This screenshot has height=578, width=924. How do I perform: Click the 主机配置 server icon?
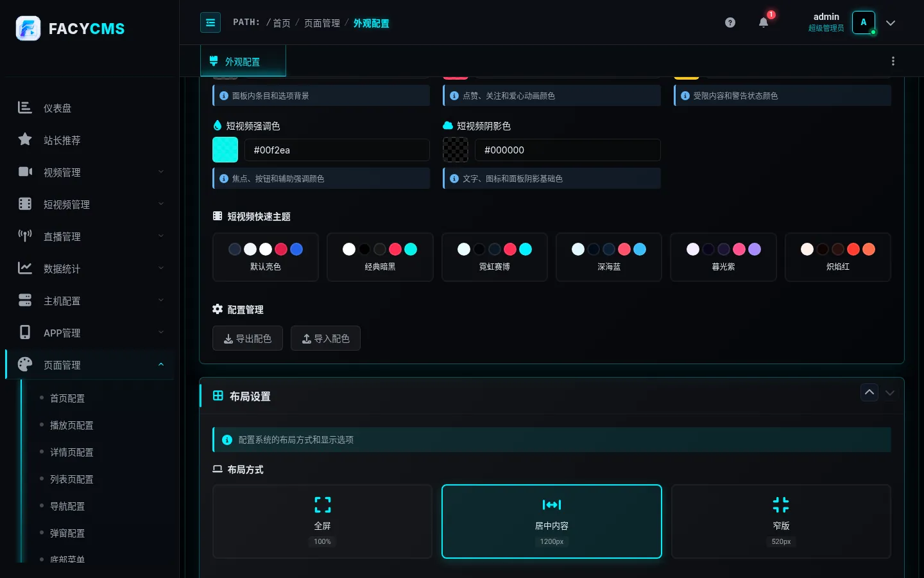coord(25,300)
